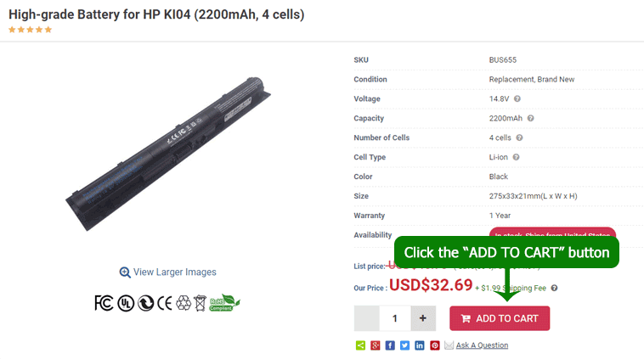Screen dimensions: 644x359
Task: Open help icon next to Voltage 14.8V
Action: [517, 99]
